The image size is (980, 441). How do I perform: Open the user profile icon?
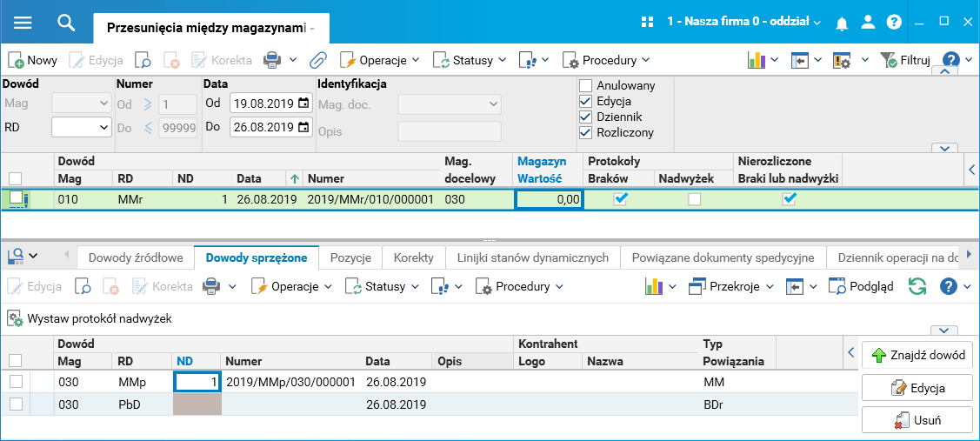868,22
